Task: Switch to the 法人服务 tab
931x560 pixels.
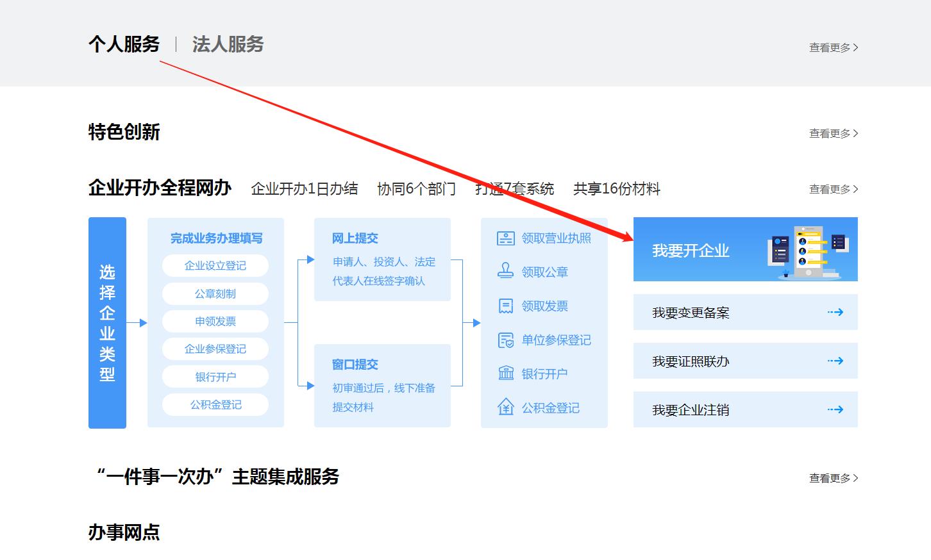Action: point(228,44)
